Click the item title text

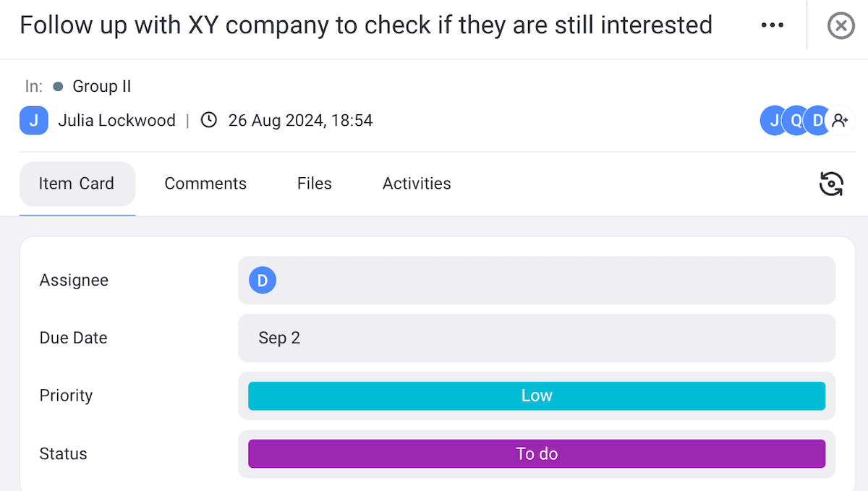tap(365, 25)
